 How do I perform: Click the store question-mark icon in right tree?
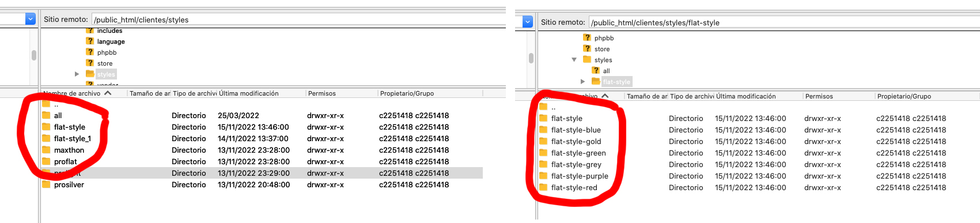tap(587, 48)
